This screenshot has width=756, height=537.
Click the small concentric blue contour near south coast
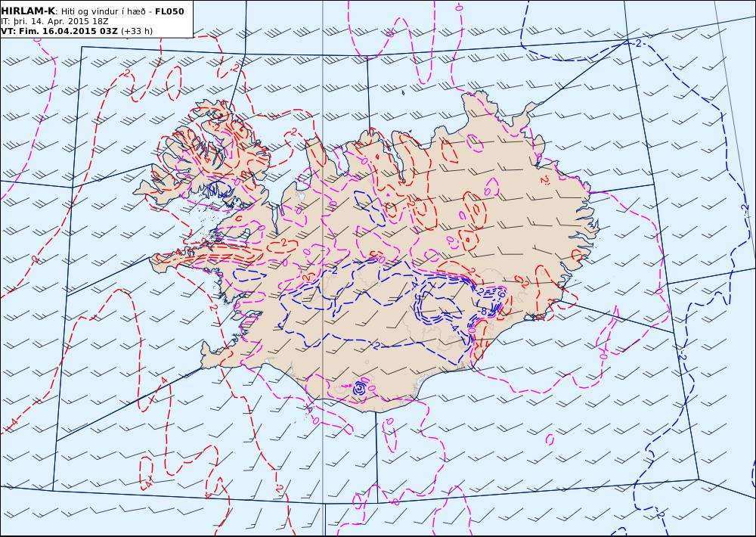(x=360, y=387)
